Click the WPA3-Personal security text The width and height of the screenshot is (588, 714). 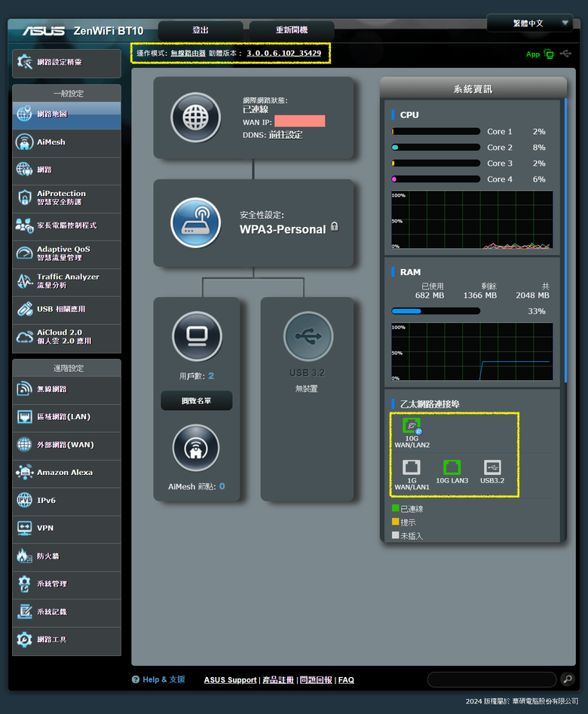(x=283, y=229)
